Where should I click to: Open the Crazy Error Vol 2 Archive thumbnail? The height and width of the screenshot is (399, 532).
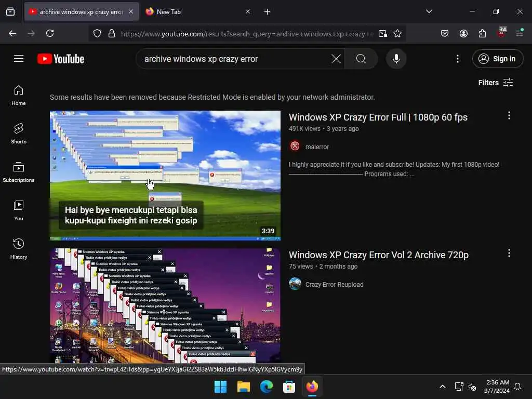tap(165, 306)
